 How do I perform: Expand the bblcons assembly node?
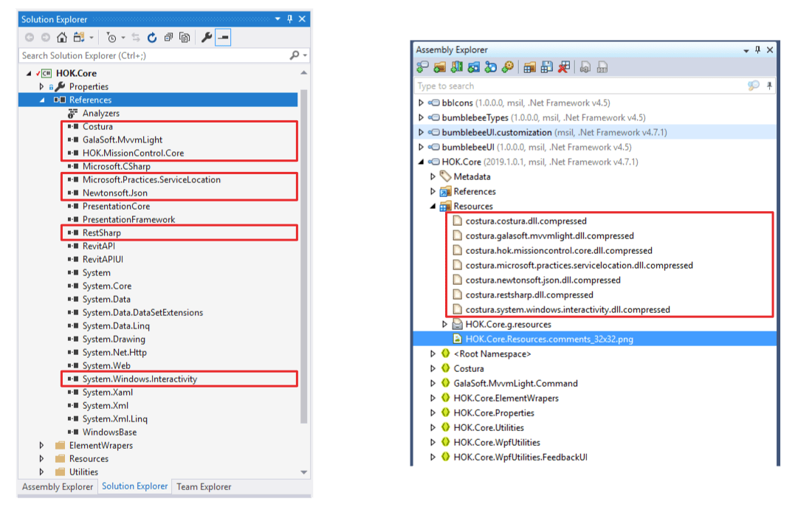[x=421, y=103]
